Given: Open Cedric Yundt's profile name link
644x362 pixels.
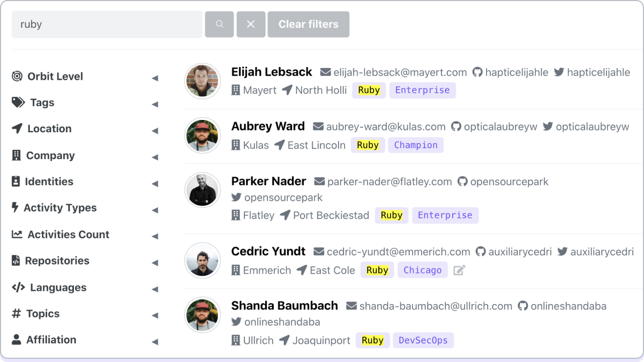Looking at the screenshot, I should (268, 251).
